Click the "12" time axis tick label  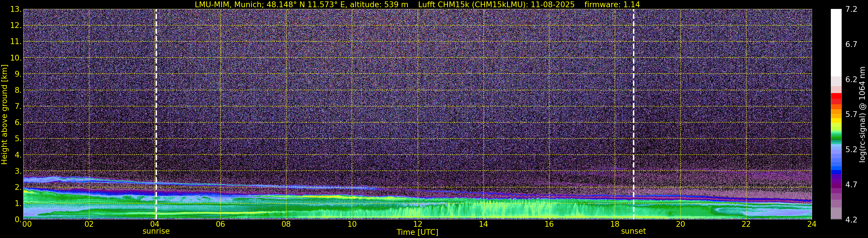[417, 224]
